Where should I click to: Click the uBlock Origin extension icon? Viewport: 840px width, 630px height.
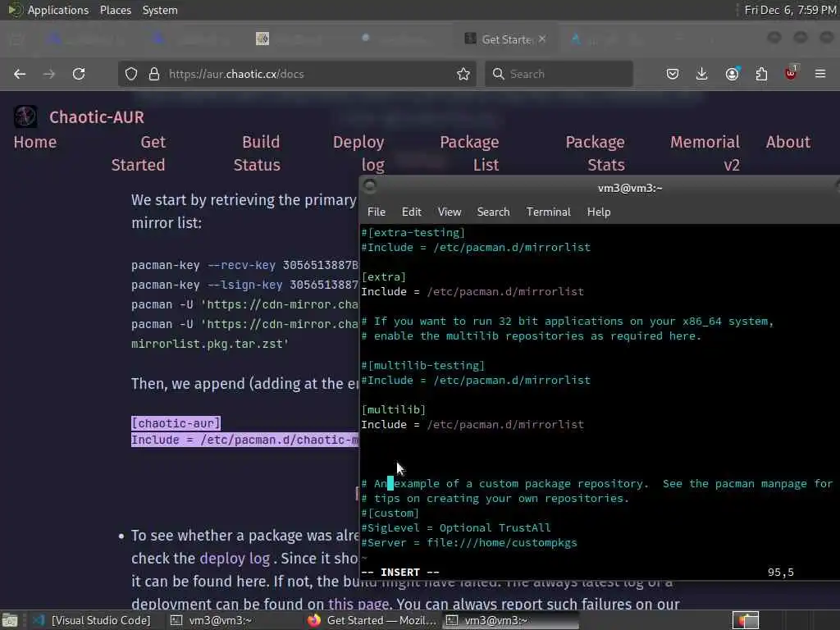click(791, 73)
